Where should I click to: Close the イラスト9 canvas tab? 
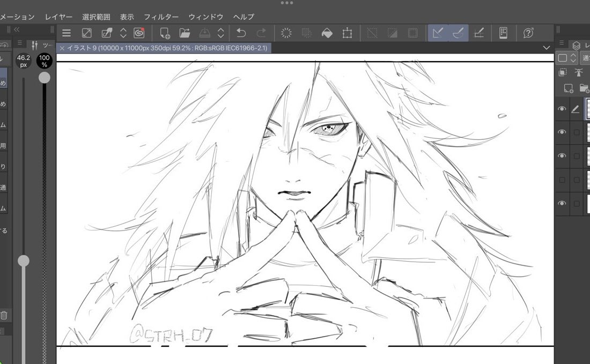point(62,48)
